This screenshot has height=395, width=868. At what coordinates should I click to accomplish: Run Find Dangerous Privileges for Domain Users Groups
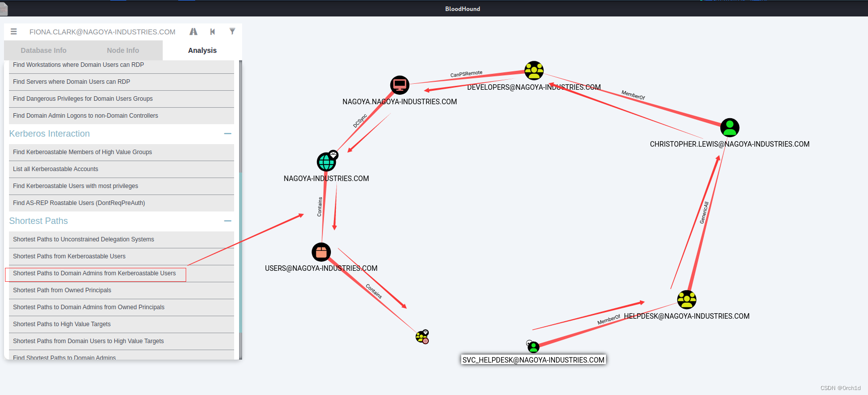pyautogui.click(x=121, y=99)
